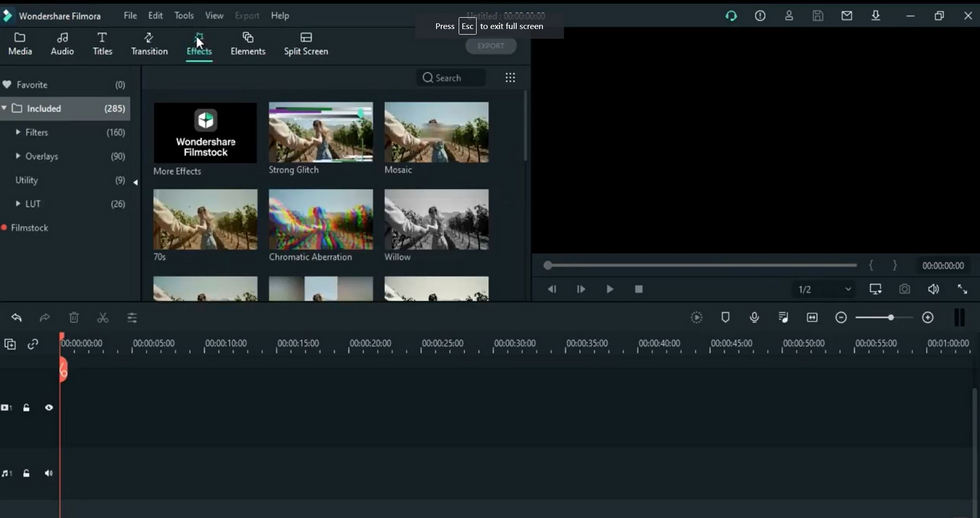Click the Export button
The width and height of the screenshot is (980, 518).
pyautogui.click(x=491, y=46)
